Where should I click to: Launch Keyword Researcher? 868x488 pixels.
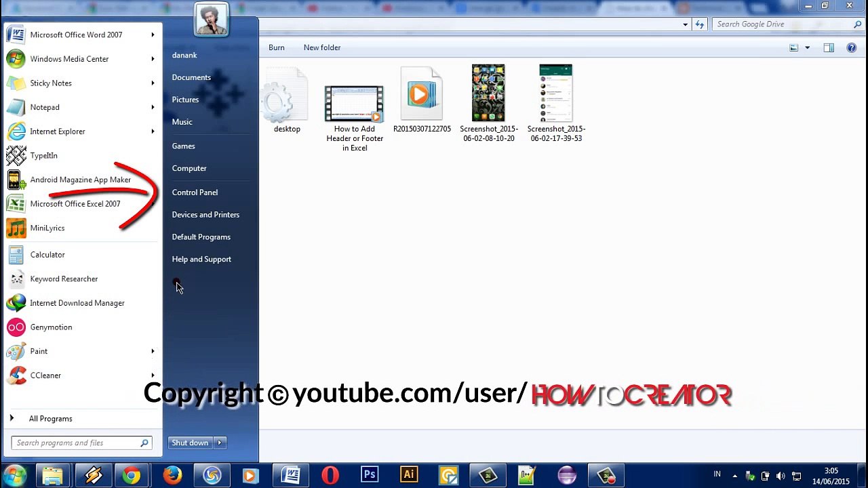tap(64, 279)
